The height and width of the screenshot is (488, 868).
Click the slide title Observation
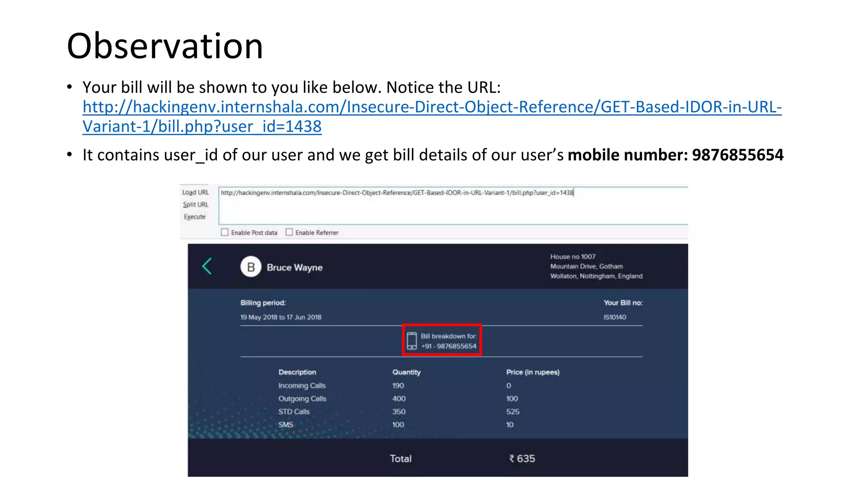(165, 46)
